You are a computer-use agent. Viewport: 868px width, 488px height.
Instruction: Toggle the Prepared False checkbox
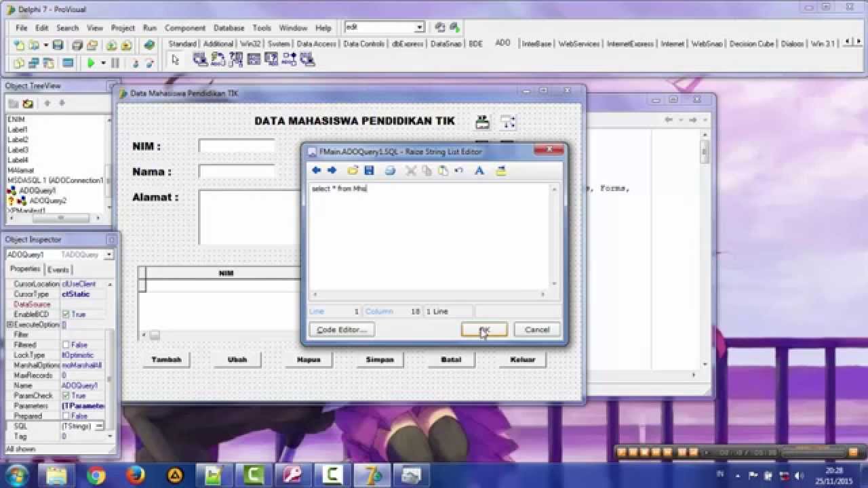(x=66, y=416)
